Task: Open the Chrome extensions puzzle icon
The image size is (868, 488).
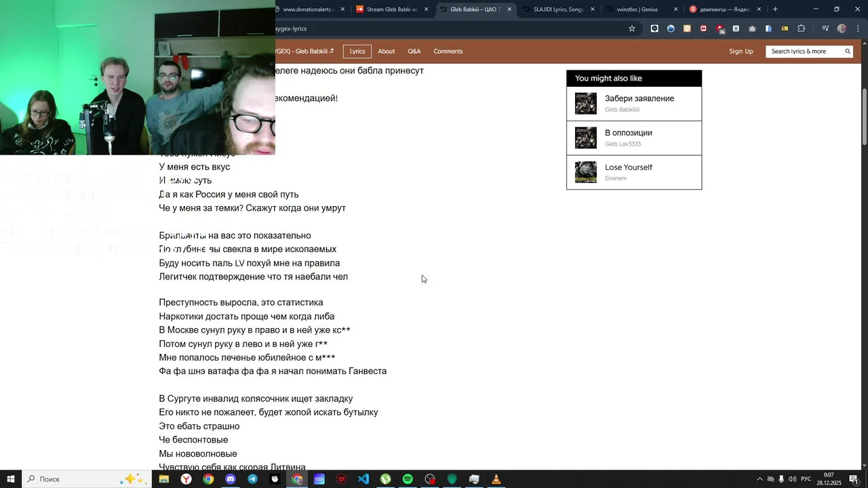Action: pos(802,28)
